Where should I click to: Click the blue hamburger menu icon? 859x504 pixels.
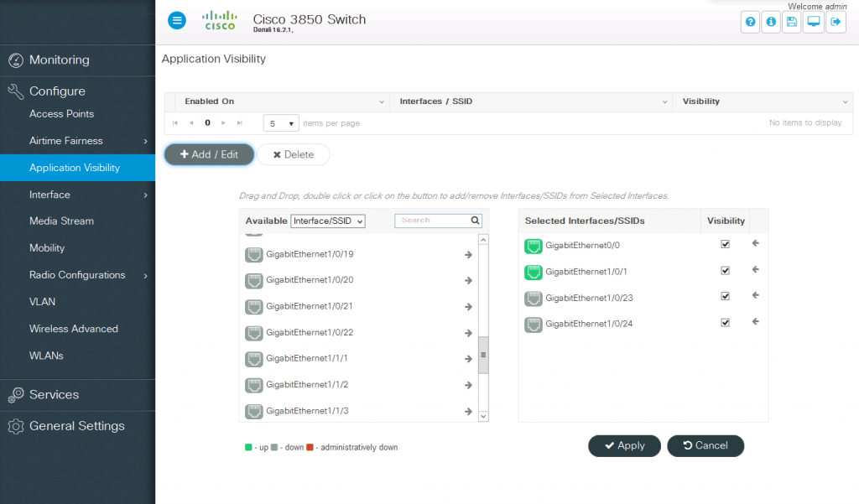(176, 20)
